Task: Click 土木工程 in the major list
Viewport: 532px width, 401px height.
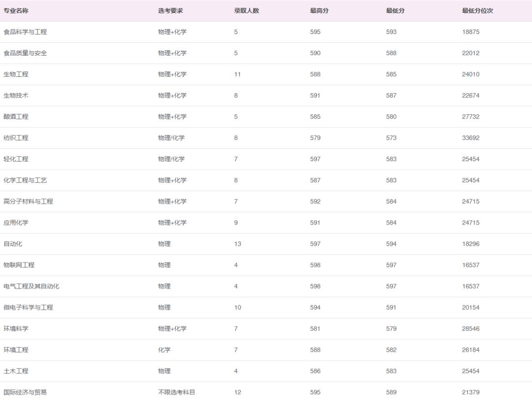Action: (16, 371)
